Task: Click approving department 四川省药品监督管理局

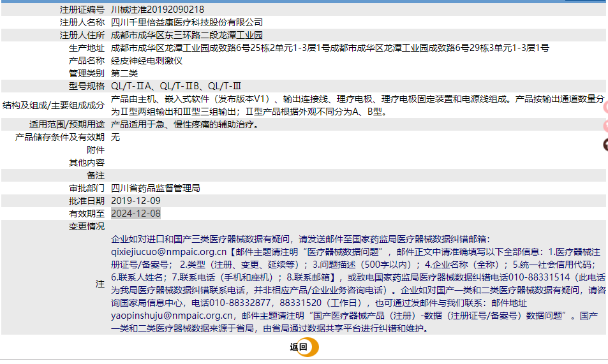Action: 156,189
